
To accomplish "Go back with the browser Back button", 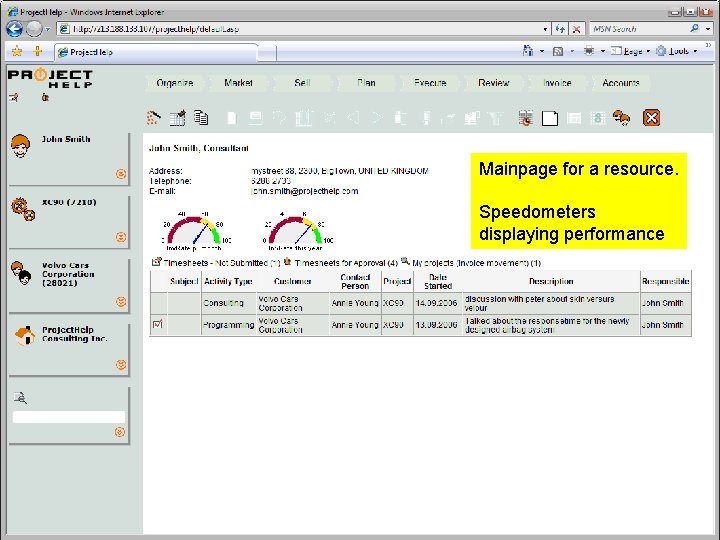I will coord(14,29).
